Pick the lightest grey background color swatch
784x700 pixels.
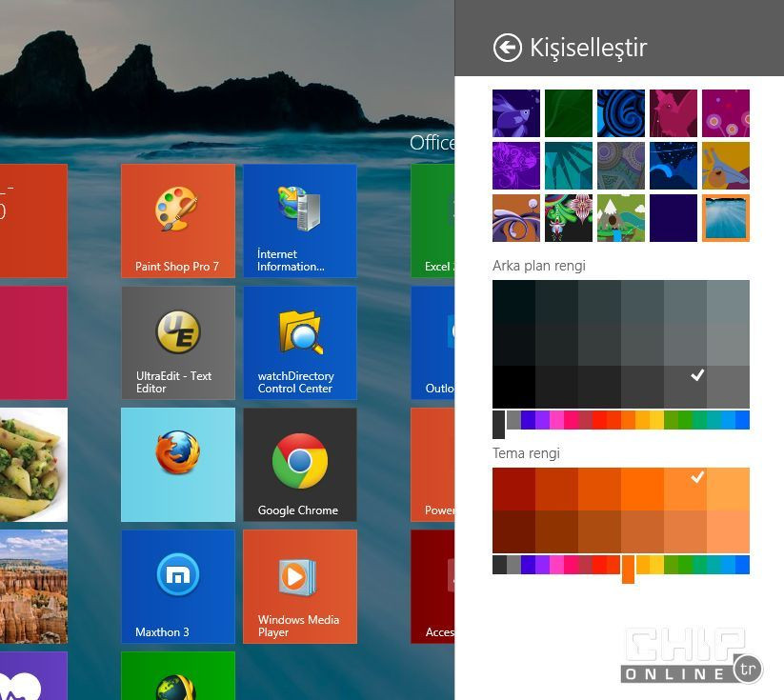pyautogui.click(x=728, y=302)
